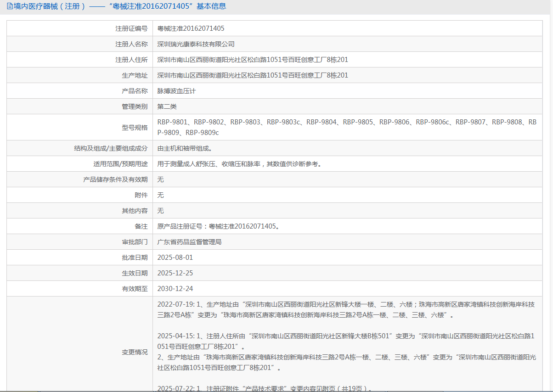Click the 2022-07-19 change record entry

click(347, 309)
